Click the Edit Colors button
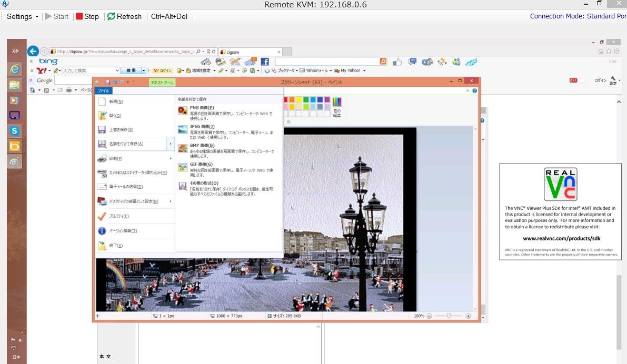This screenshot has width=627, height=364. [337, 107]
